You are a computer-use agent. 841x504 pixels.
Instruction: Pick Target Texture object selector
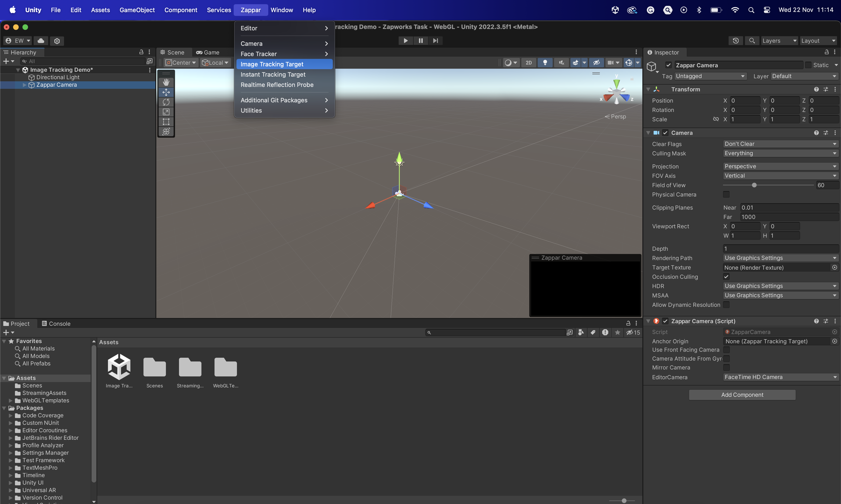[x=834, y=267]
